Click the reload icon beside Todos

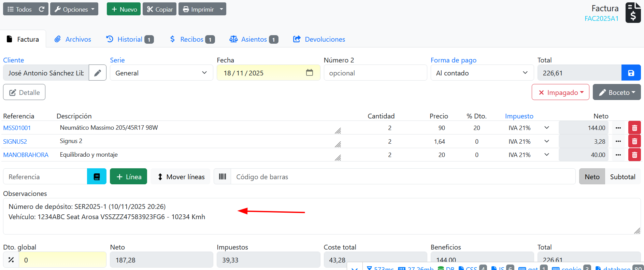(42, 9)
